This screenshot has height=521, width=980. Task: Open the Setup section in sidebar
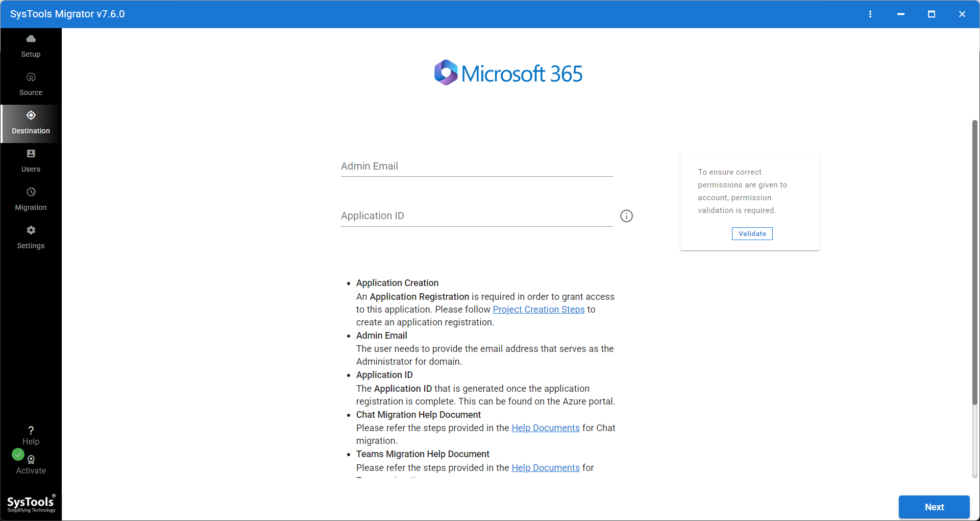[x=31, y=45]
